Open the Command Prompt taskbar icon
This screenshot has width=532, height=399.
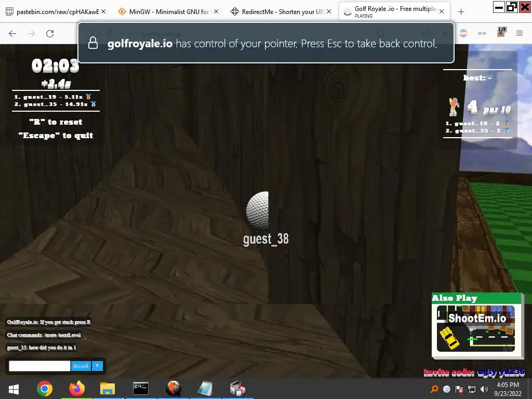[140, 389]
